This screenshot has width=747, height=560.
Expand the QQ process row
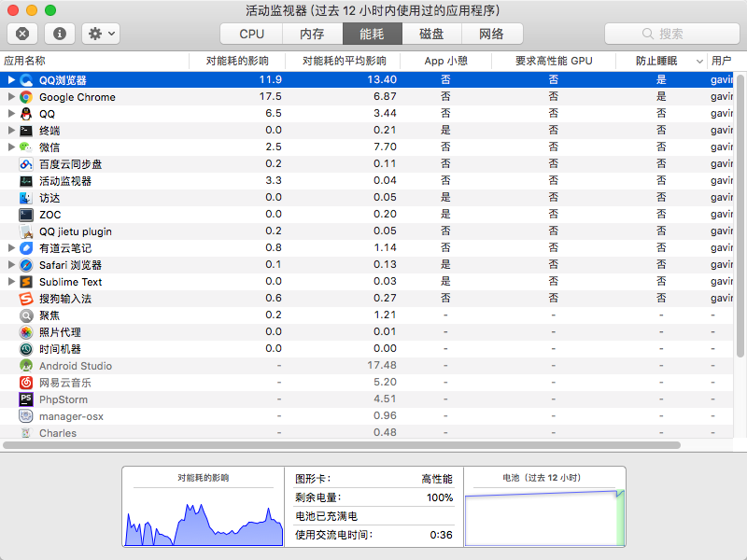pos(11,114)
